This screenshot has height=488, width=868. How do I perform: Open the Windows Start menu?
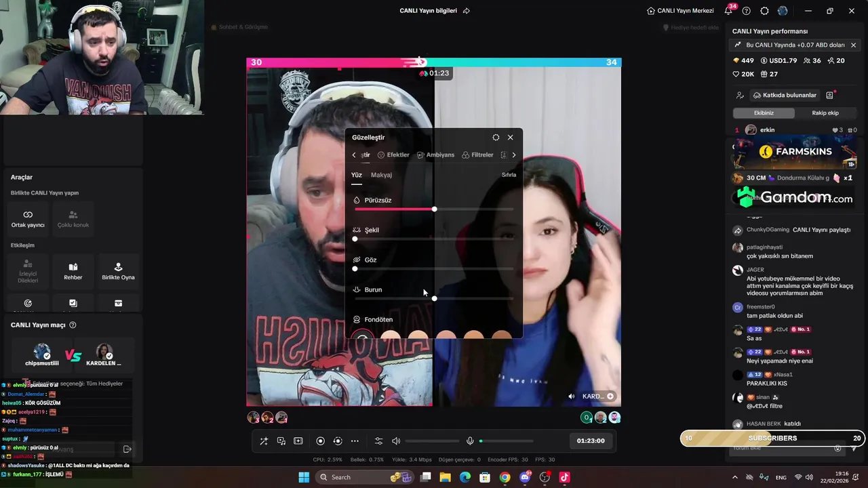pyautogui.click(x=304, y=477)
